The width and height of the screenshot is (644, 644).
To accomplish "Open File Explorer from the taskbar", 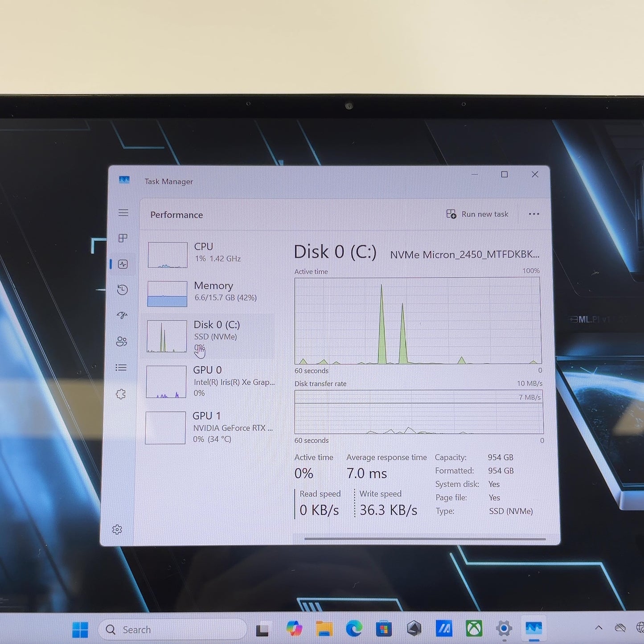I will click(324, 628).
